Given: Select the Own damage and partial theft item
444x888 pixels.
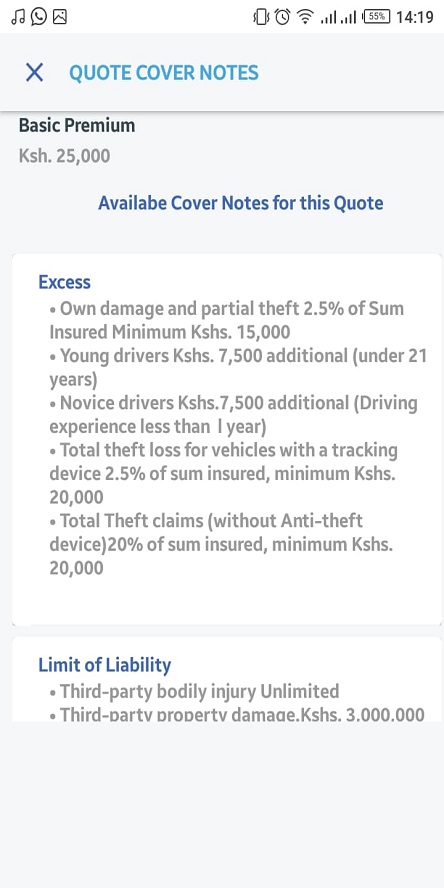Looking at the screenshot, I should click(x=227, y=320).
